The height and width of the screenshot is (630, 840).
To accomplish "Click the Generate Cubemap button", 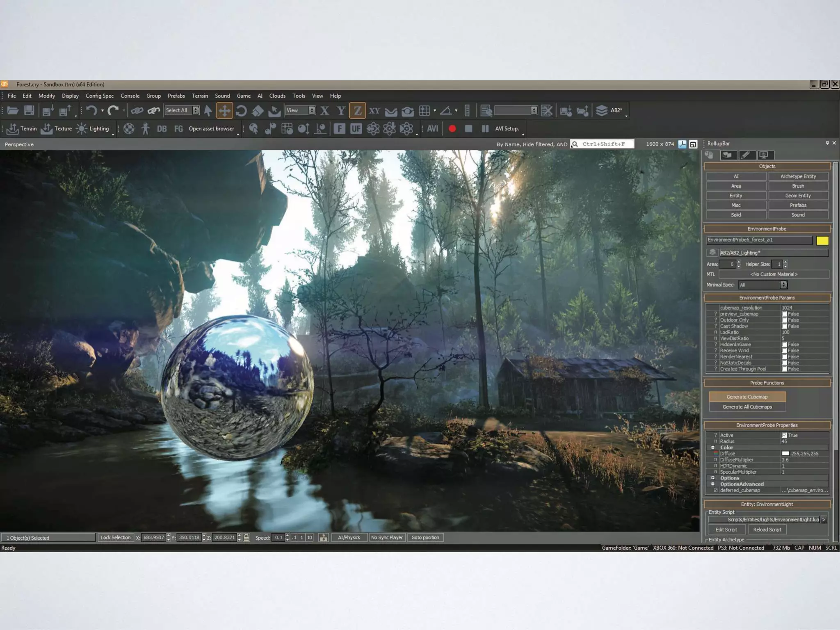I will [747, 397].
